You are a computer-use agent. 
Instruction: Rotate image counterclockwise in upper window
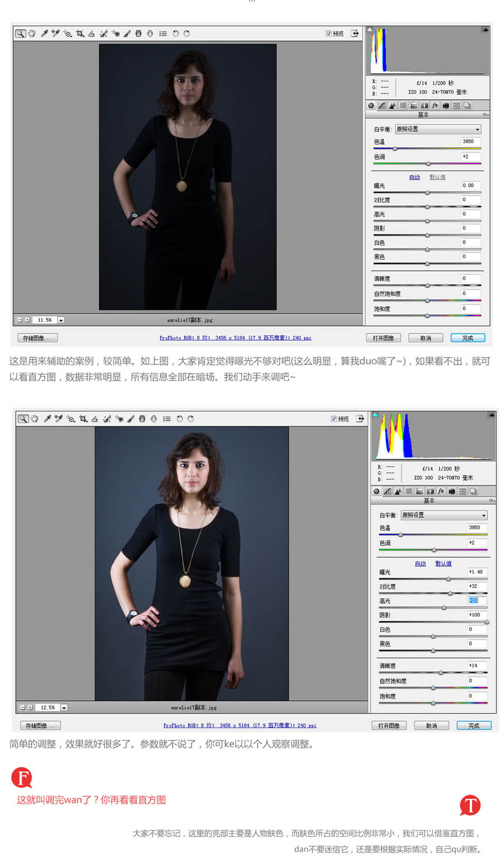point(175,34)
